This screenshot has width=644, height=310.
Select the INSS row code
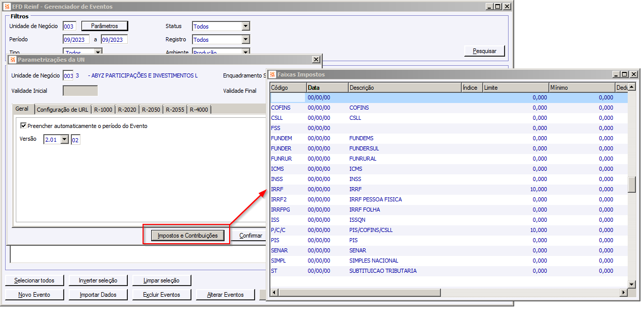click(x=277, y=179)
